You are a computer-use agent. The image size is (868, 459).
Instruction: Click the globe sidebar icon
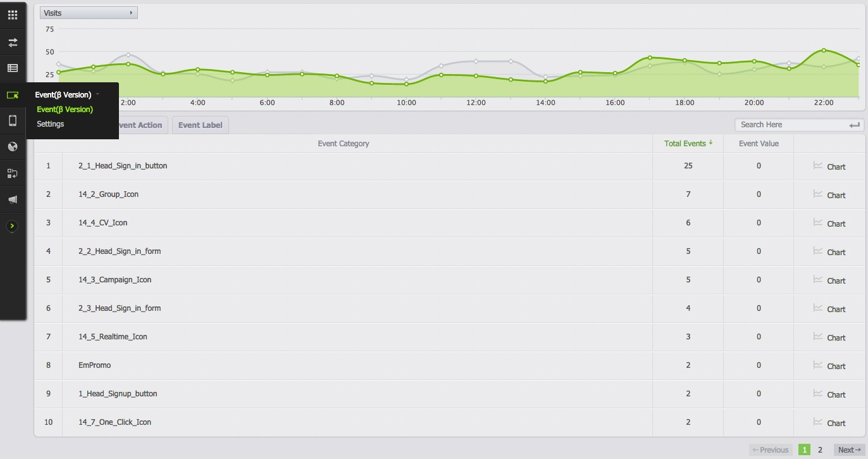(13, 147)
